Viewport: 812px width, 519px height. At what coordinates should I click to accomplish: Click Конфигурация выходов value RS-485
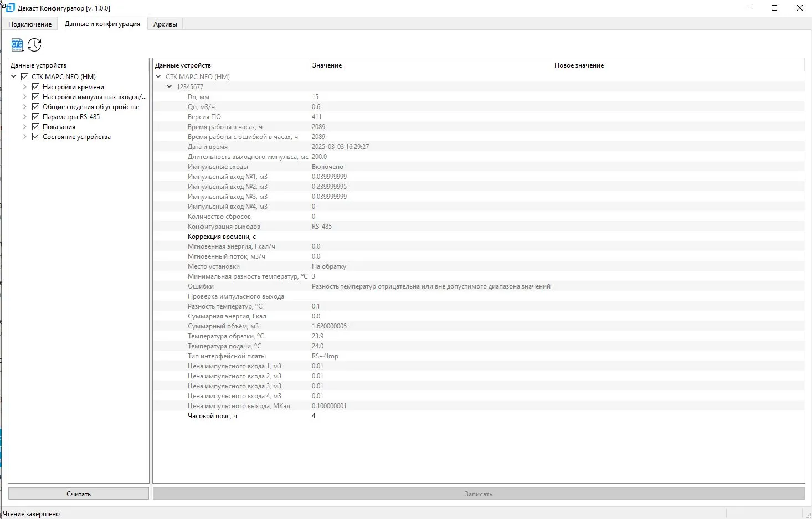click(x=322, y=227)
